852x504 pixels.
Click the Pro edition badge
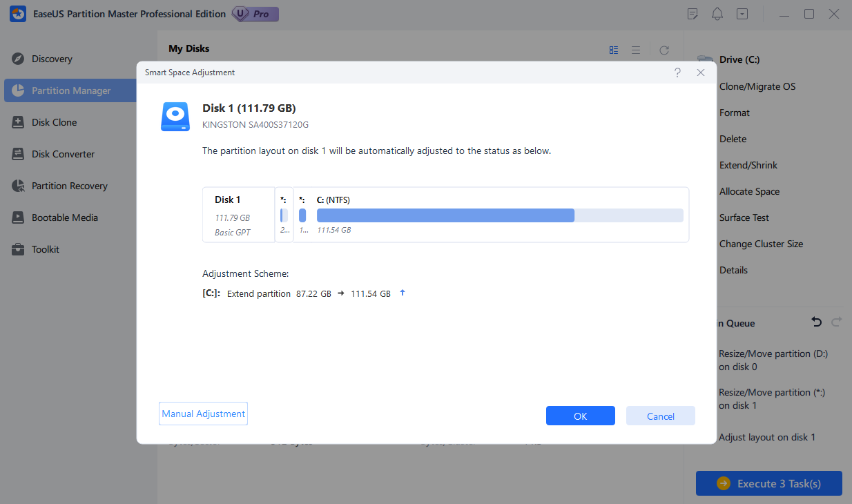[x=255, y=14]
